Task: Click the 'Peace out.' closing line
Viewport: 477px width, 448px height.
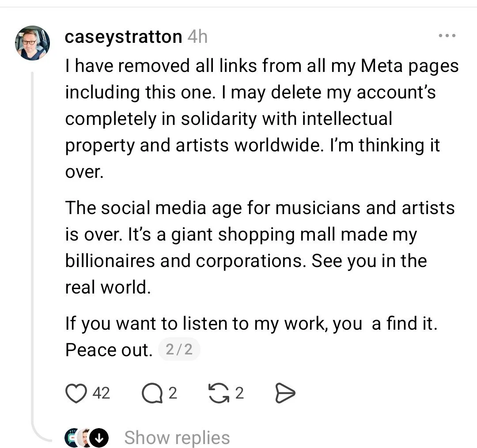Action: click(109, 350)
